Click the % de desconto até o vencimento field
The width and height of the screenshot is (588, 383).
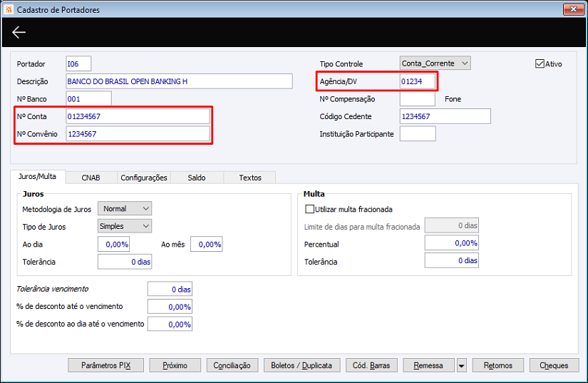[x=170, y=307]
